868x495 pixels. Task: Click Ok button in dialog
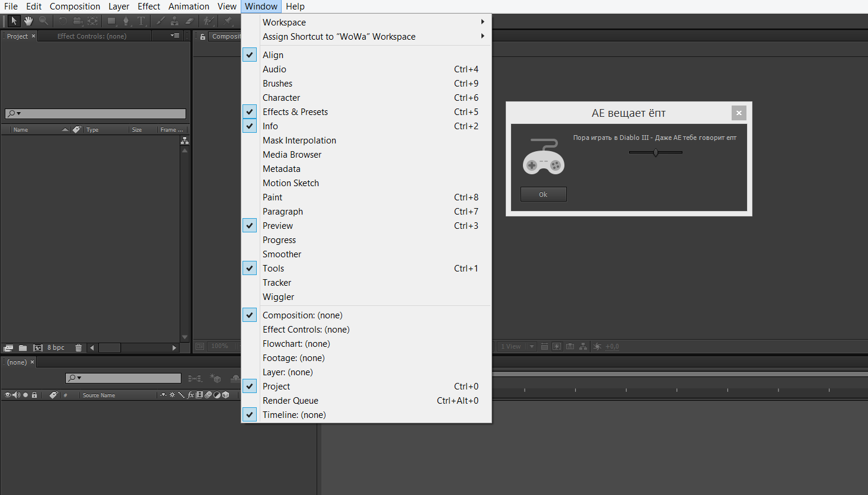tap(543, 194)
